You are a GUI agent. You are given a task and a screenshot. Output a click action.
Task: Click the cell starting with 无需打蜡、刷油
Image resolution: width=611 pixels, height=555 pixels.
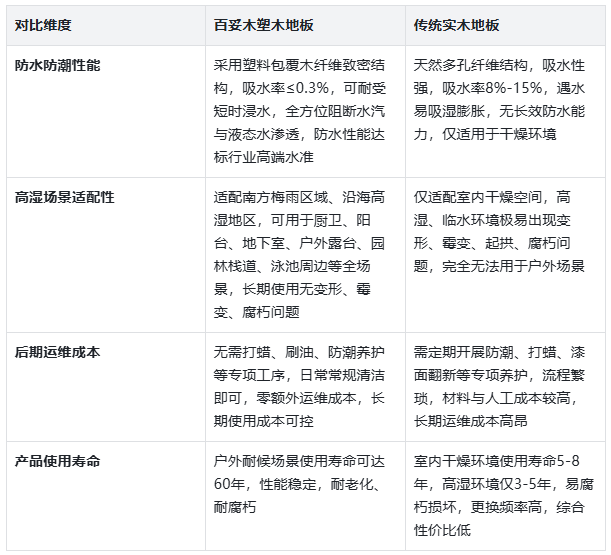[x=299, y=387]
